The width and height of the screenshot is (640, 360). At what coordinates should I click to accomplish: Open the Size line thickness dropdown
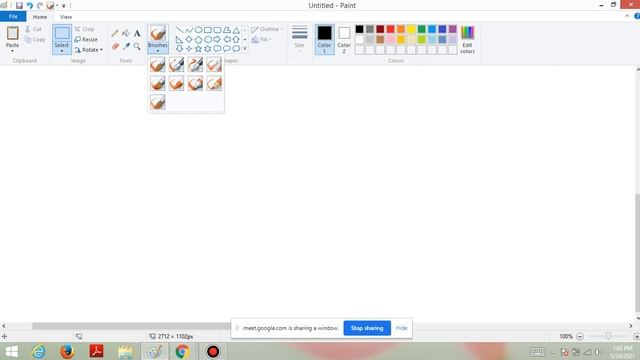(x=299, y=40)
